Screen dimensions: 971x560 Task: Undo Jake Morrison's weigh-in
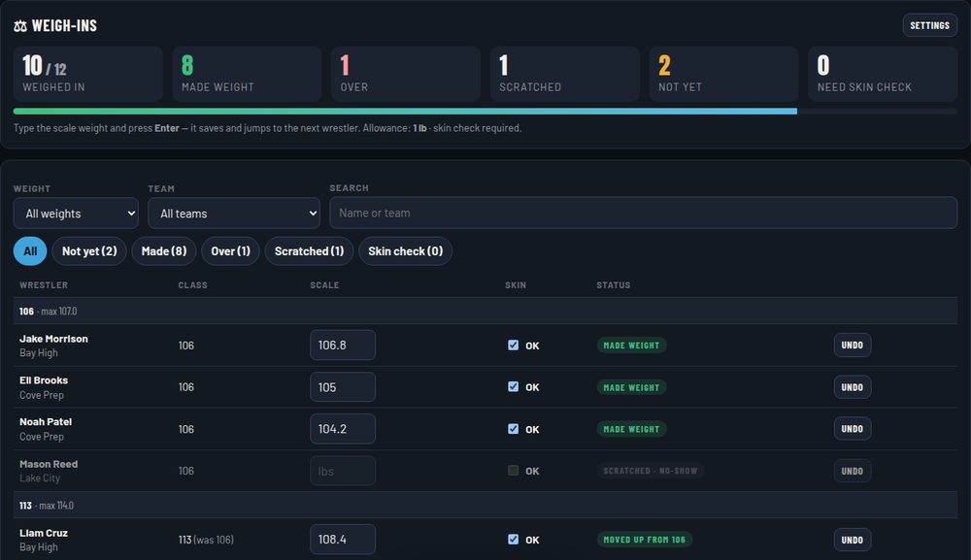(853, 346)
